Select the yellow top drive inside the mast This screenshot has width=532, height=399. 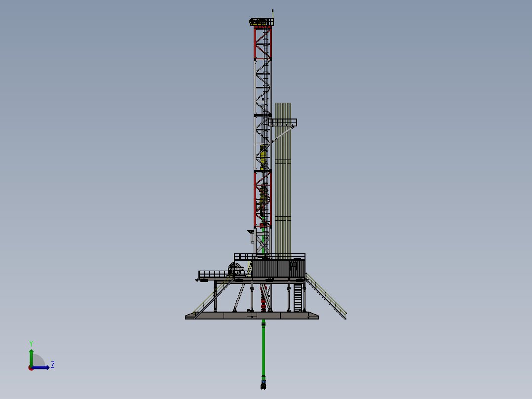pyautogui.click(x=264, y=157)
